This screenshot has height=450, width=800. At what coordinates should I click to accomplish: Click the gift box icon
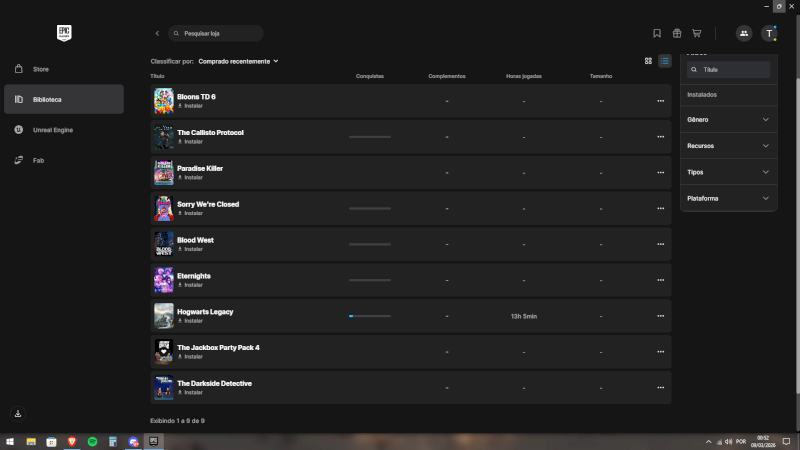(677, 33)
